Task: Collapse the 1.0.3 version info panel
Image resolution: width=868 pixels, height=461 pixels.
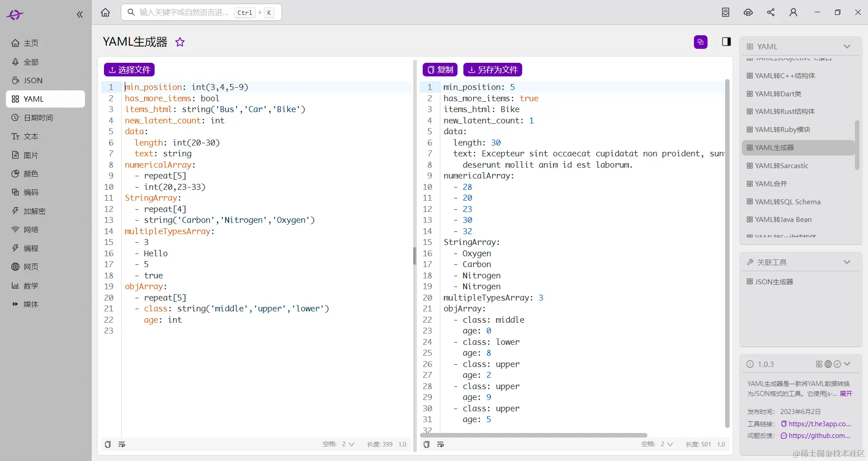Action: (847, 364)
